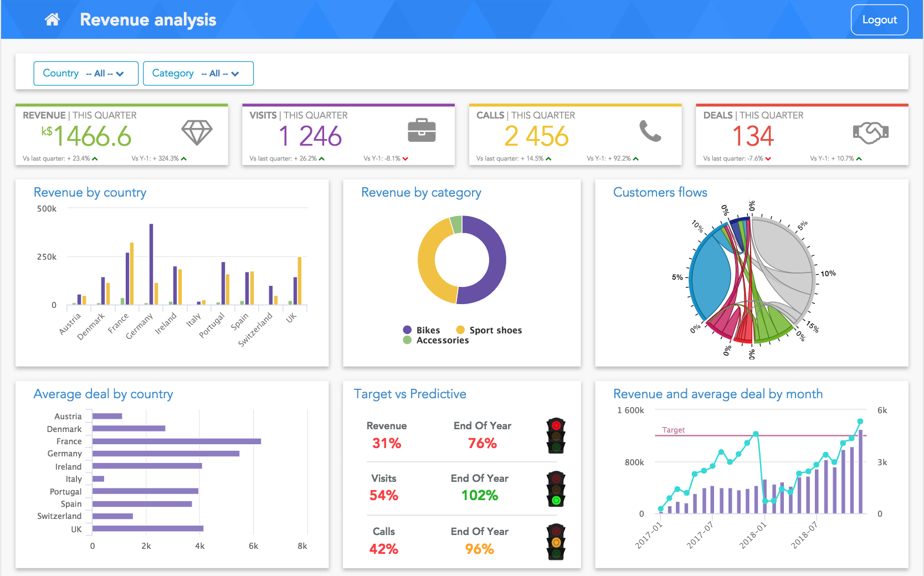
Task: Click the Calls orange traffic light icon
Action: (x=556, y=542)
